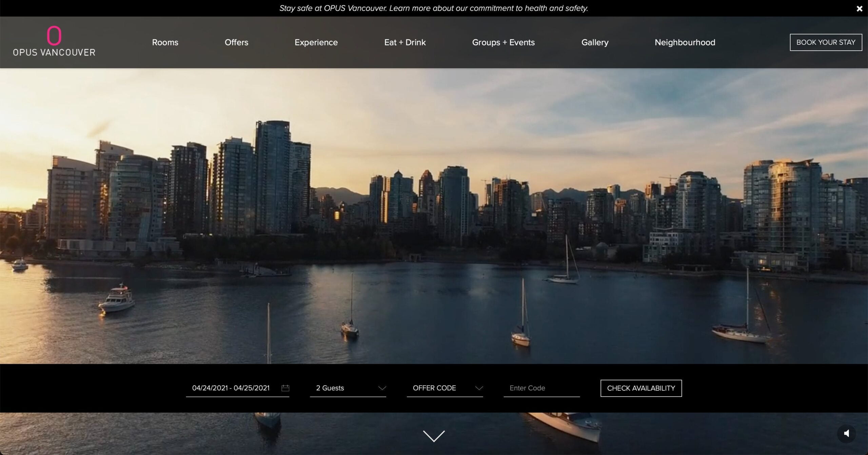Go to the Experience page
868x455 pixels.
tap(316, 42)
